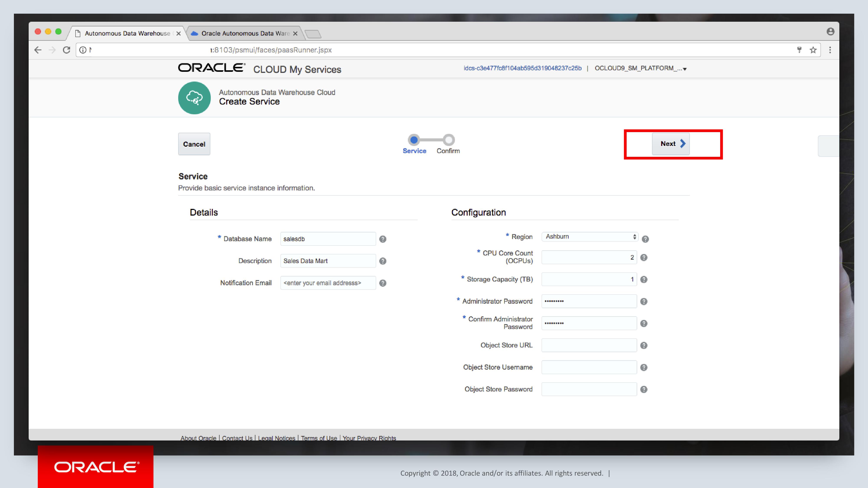
Task: Close the Autonomous Data Warehouse tab
Action: coord(179,33)
